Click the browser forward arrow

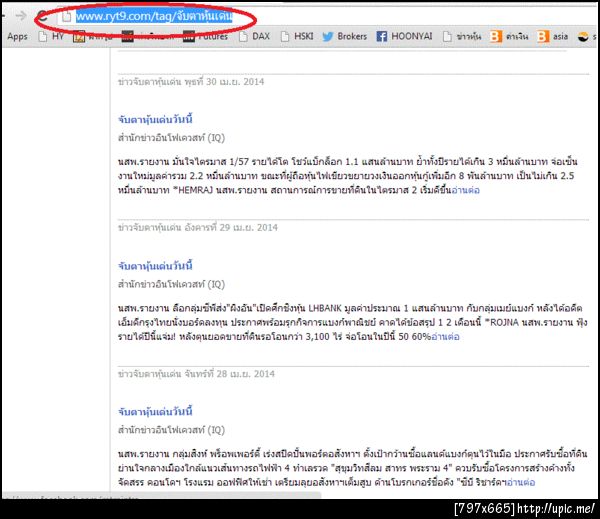(21, 16)
